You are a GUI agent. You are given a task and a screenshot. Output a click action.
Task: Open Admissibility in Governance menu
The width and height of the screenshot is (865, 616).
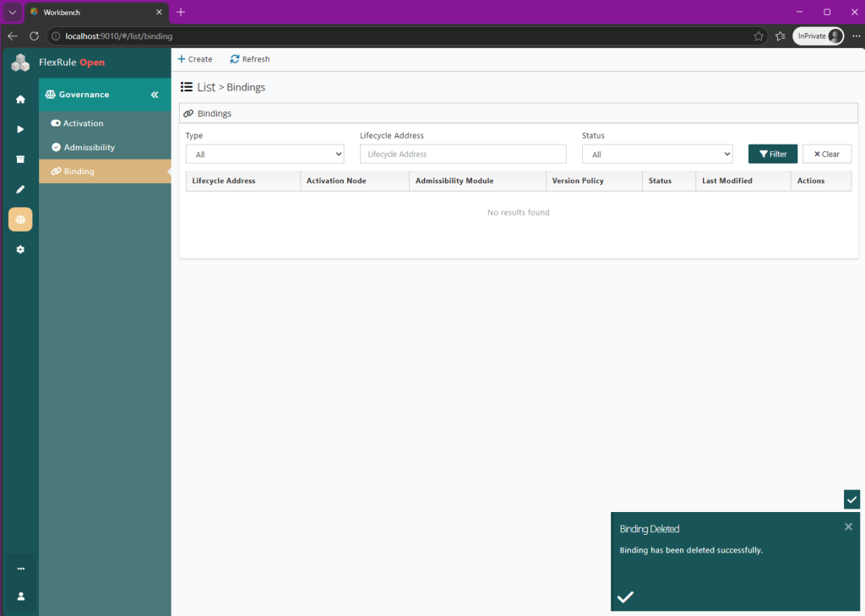(105, 147)
